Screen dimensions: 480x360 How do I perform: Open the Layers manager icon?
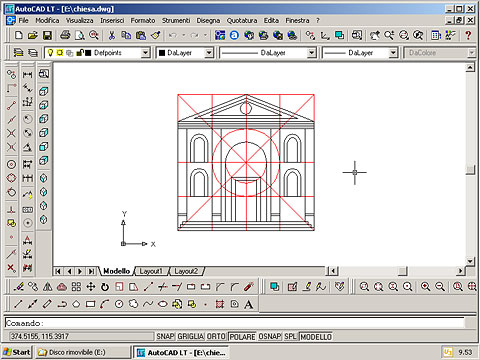(x=18, y=53)
